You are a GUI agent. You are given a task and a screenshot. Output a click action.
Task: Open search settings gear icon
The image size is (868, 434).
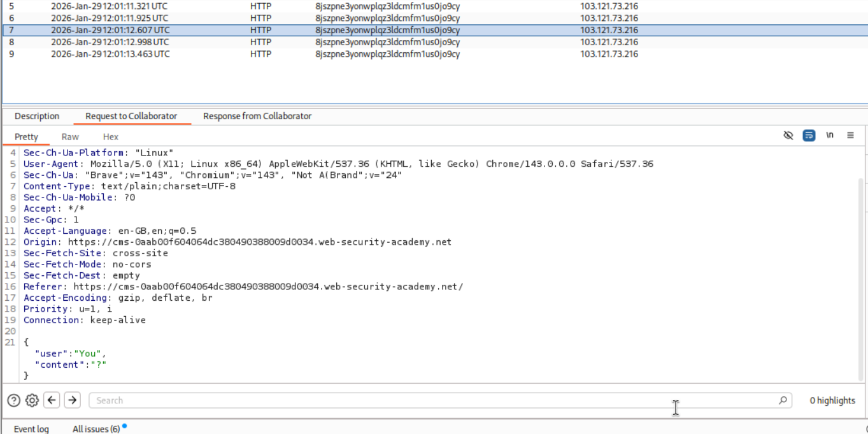click(x=32, y=400)
